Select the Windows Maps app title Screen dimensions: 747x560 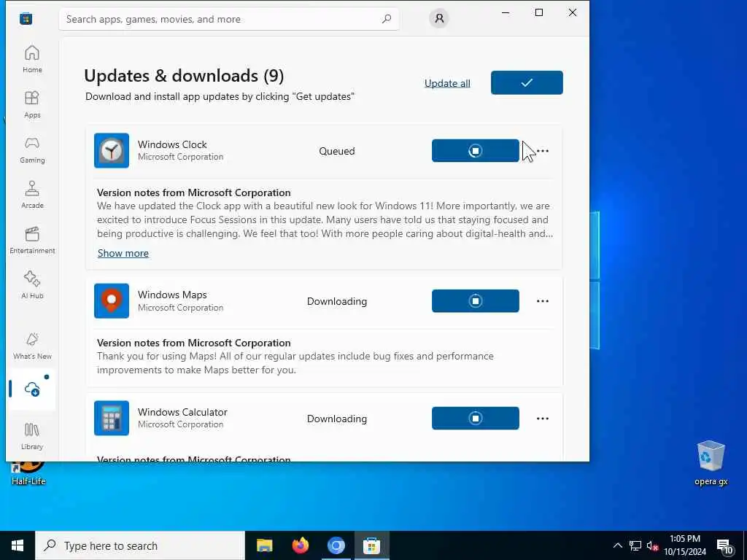pyautogui.click(x=172, y=295)
